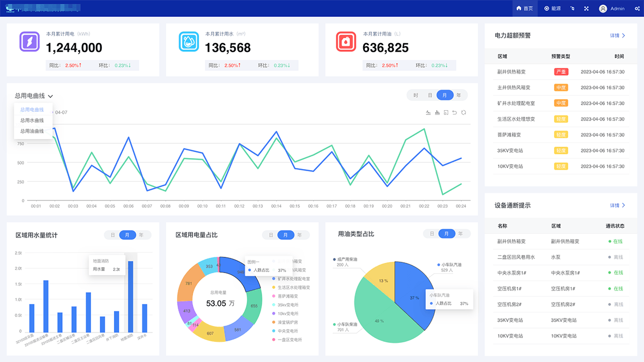Choose 总用油曲线 from dropdown list

tap(32, 131)
